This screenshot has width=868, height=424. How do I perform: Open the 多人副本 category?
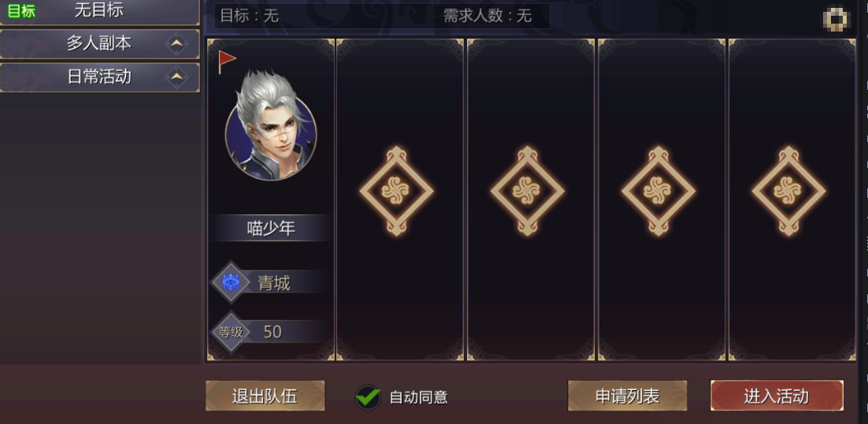[x=100, y=43]
